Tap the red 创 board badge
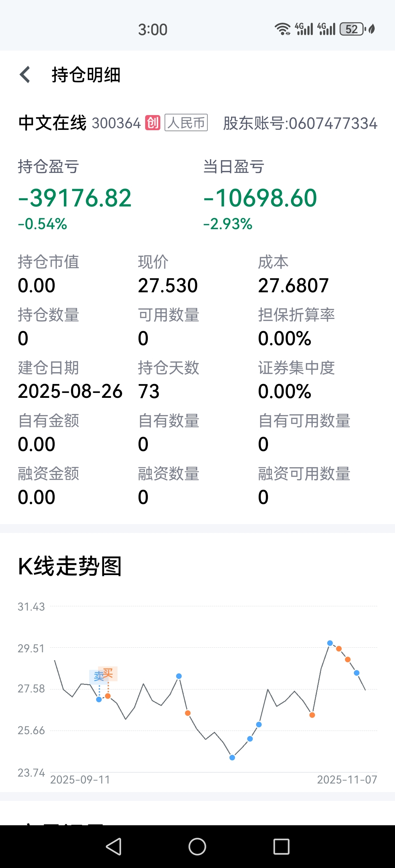This screenshot has height=868, width=395. click(152, 123)
